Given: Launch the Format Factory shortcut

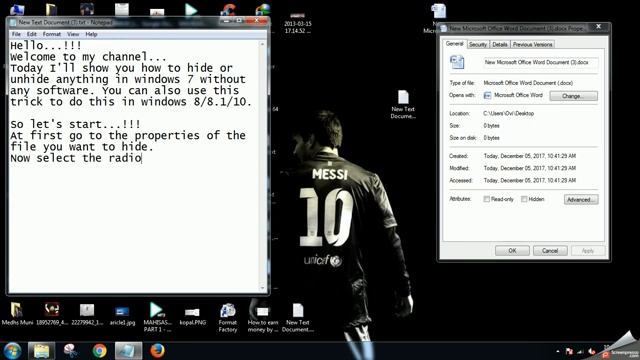Looking at the screenshot, I should pos(227,317).
